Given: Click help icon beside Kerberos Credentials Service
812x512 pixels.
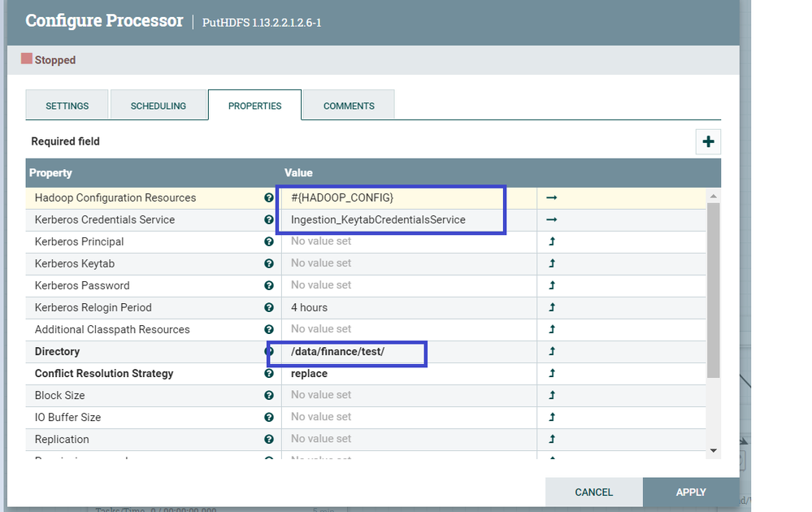Looking at the screenshot, I should [x=269, y=219].
